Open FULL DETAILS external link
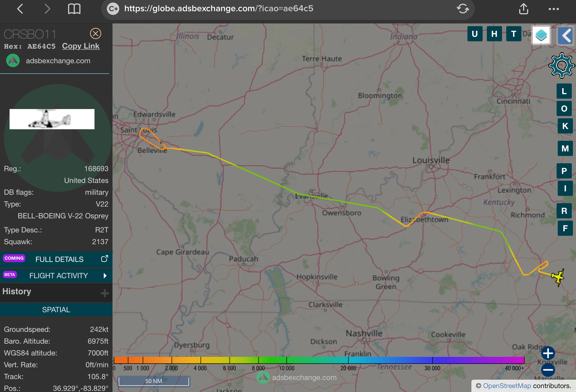The width and height of the screenshot is (576, 392). 56,259
